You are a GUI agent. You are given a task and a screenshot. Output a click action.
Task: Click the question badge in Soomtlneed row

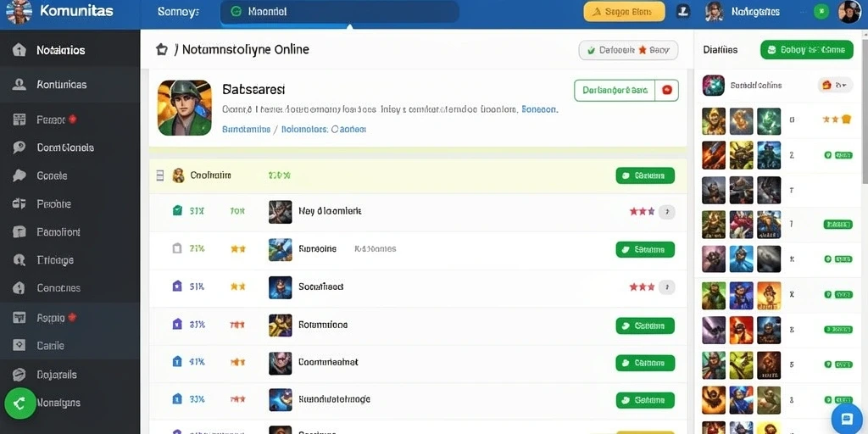pyautogui.click(x=667, y=287)
